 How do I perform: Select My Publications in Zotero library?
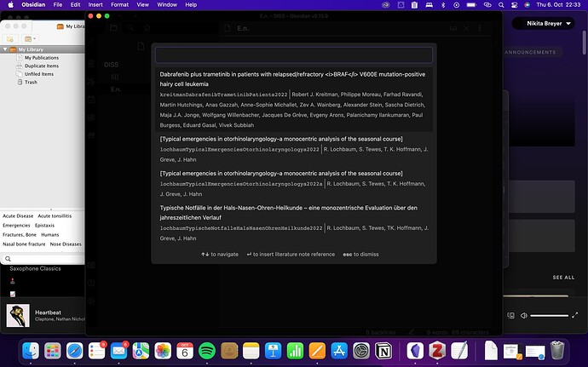[42, 58]
